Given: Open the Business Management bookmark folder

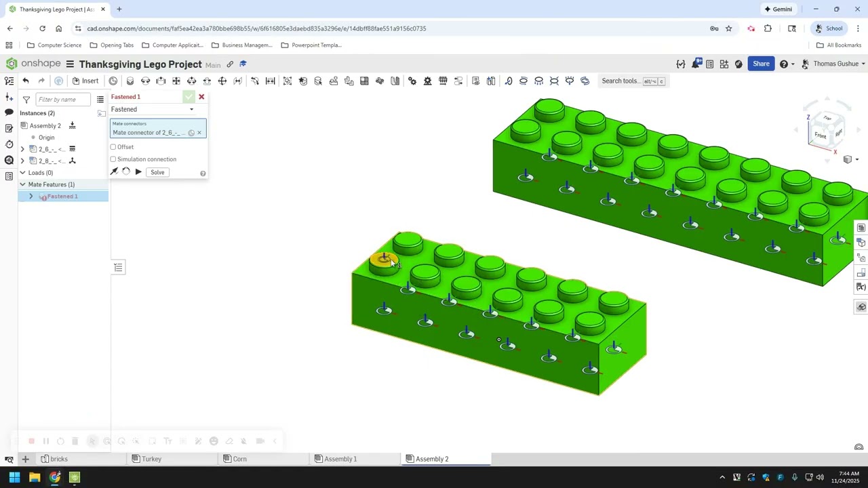Looking at the screenshot, I should point(242,45).
